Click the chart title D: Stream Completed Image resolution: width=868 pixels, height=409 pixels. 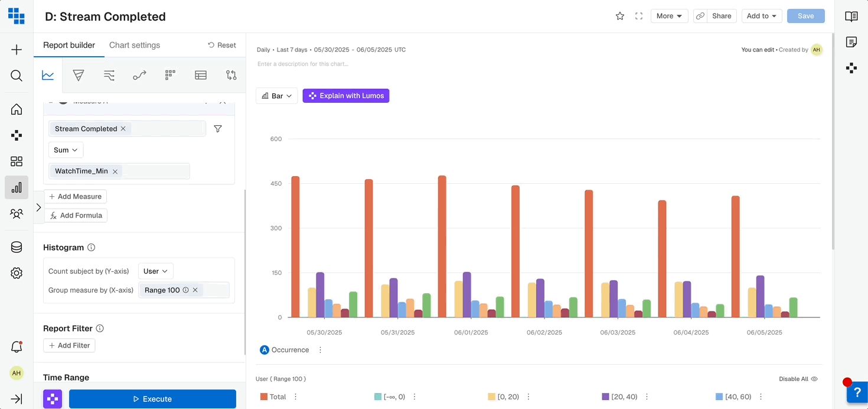coord(106,17)
